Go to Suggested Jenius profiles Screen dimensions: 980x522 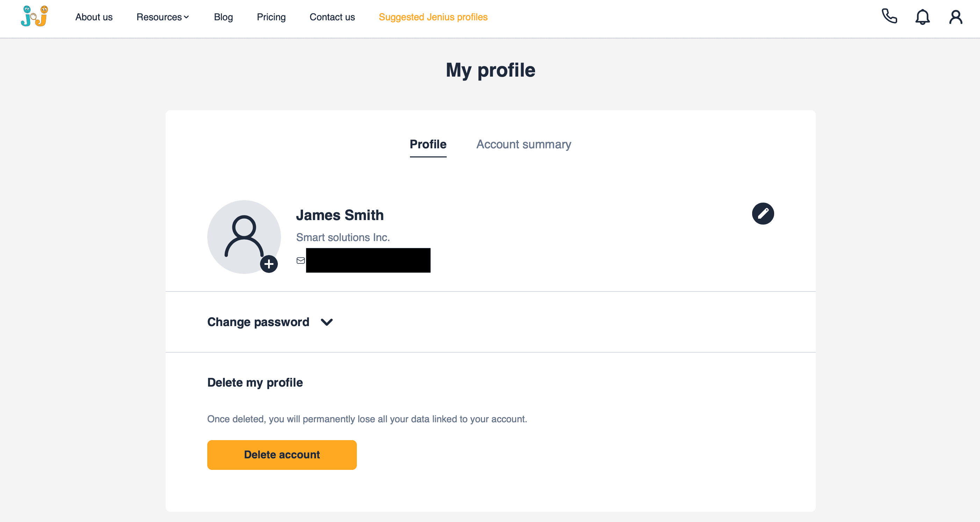[x=433, y=17]
